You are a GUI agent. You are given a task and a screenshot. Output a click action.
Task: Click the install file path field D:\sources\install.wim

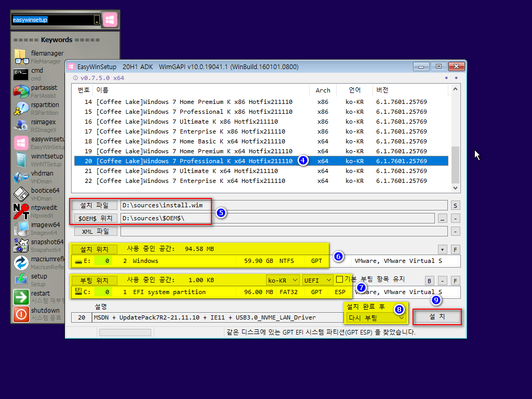(x=284, y=205)
